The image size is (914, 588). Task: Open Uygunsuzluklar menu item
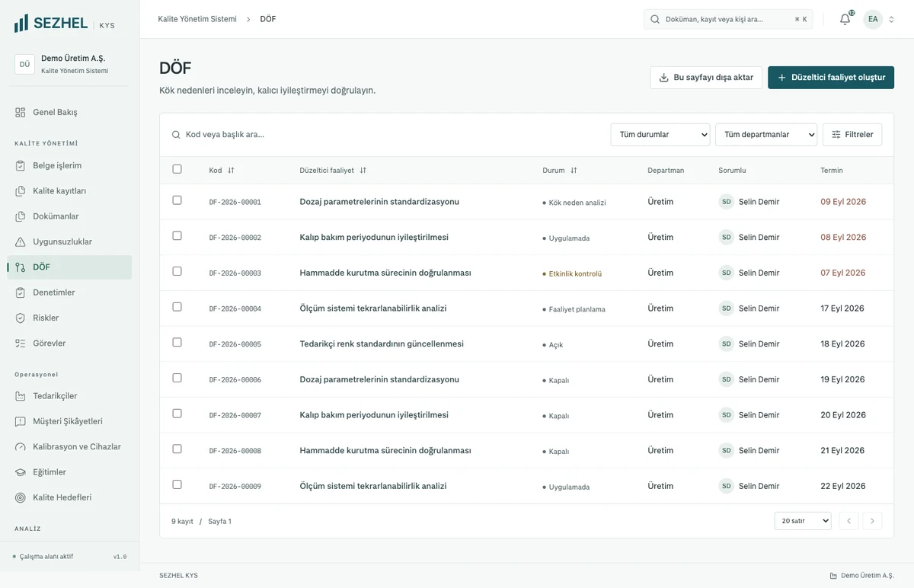click(70, 241)
